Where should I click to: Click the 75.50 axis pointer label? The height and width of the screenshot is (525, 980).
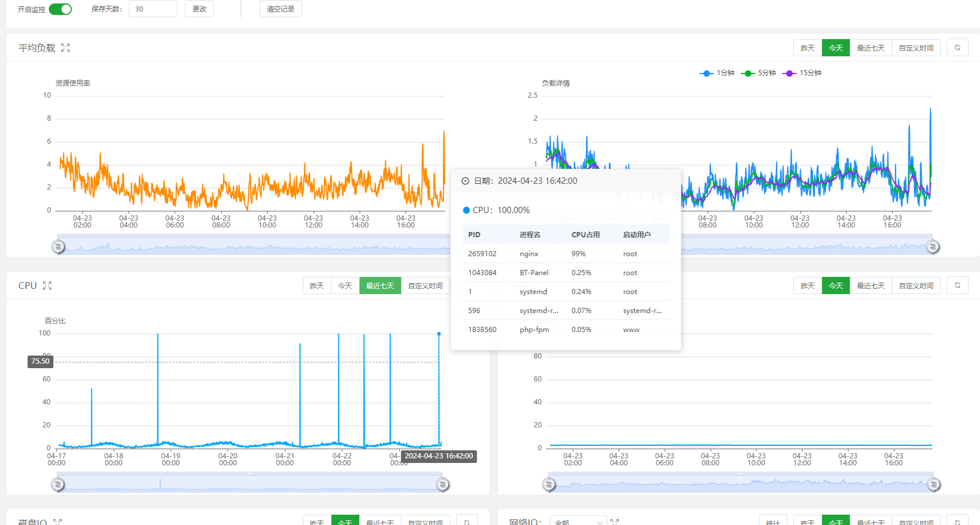40,361
